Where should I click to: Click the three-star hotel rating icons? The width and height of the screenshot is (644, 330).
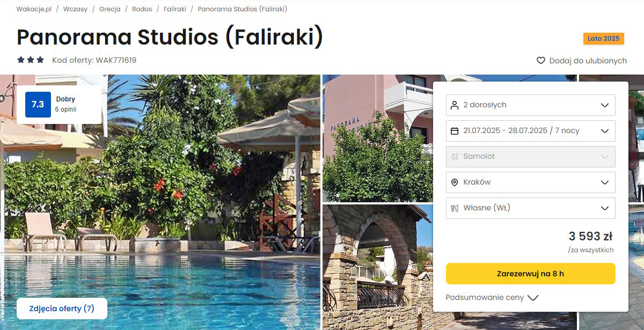click(31, 60)
